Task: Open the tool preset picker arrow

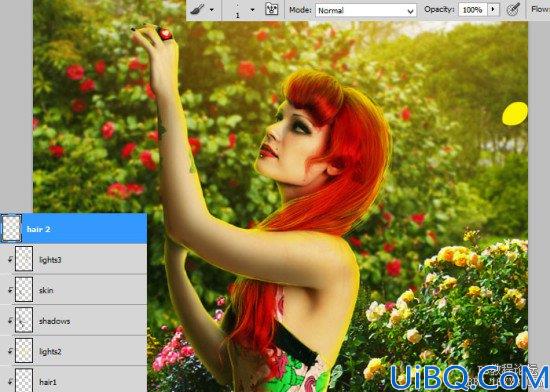Action: 212,10
